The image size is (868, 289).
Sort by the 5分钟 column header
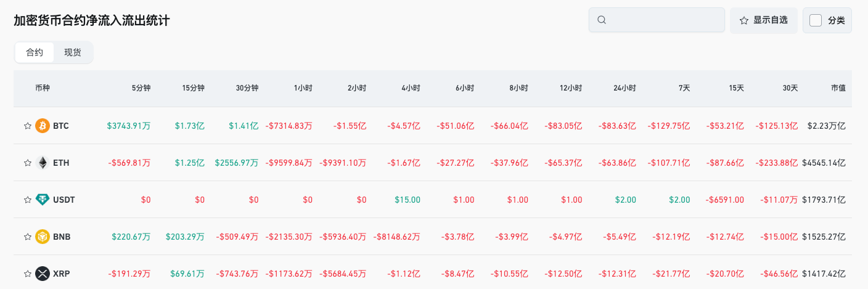point(141,88)
